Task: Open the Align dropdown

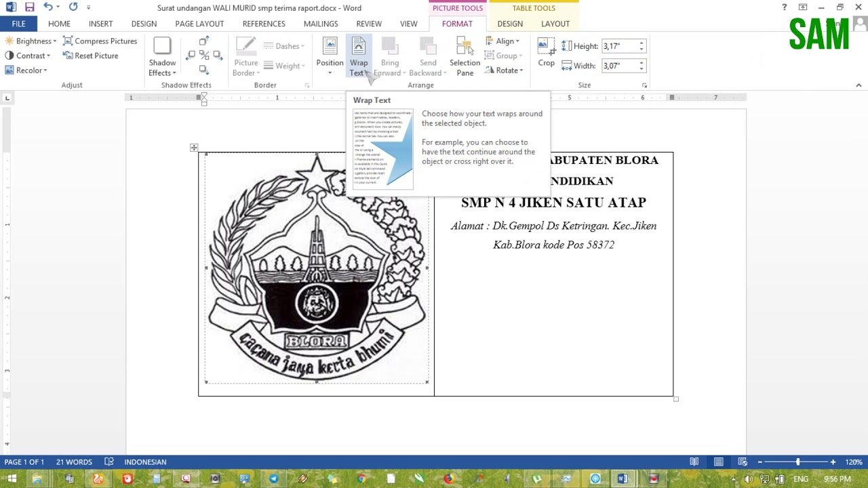Action: (x=502, y=41)
